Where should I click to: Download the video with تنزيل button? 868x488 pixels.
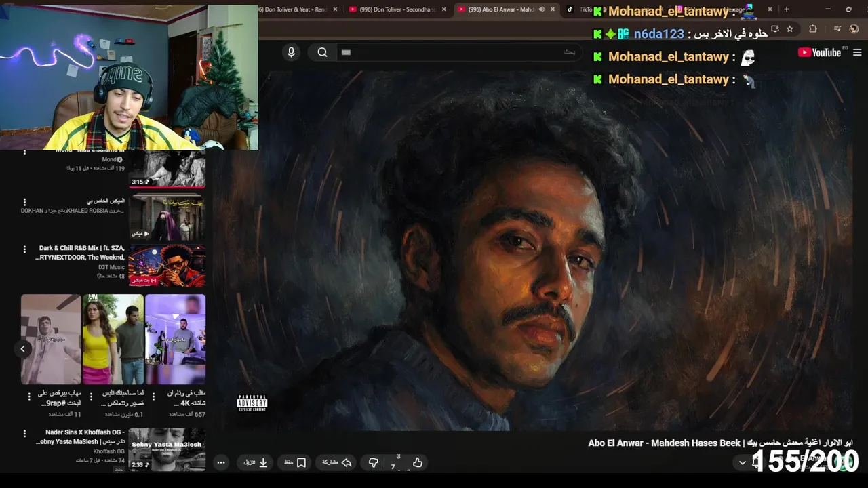point(256,462)
